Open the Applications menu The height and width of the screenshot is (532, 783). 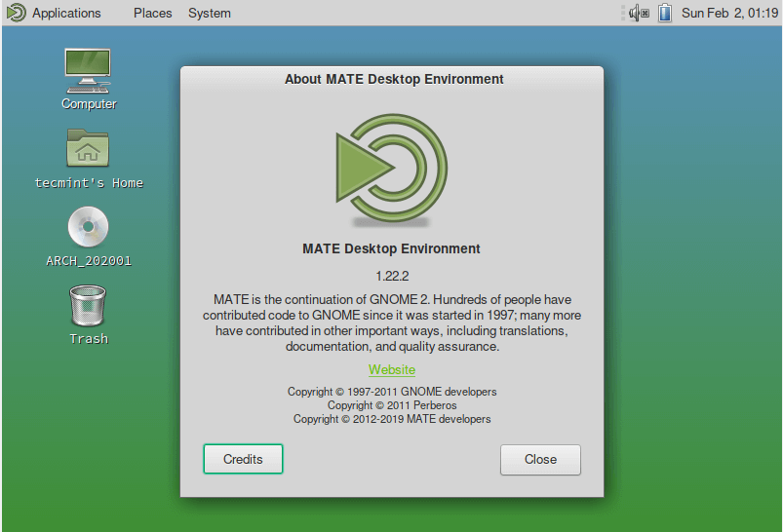[x=66, y=13]
